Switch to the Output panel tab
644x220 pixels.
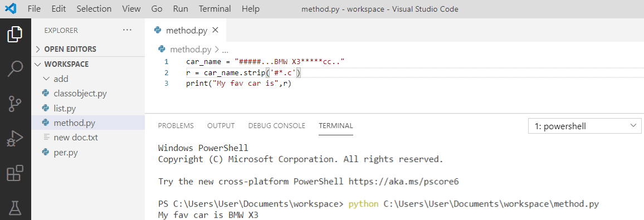[x=221, y=126]
